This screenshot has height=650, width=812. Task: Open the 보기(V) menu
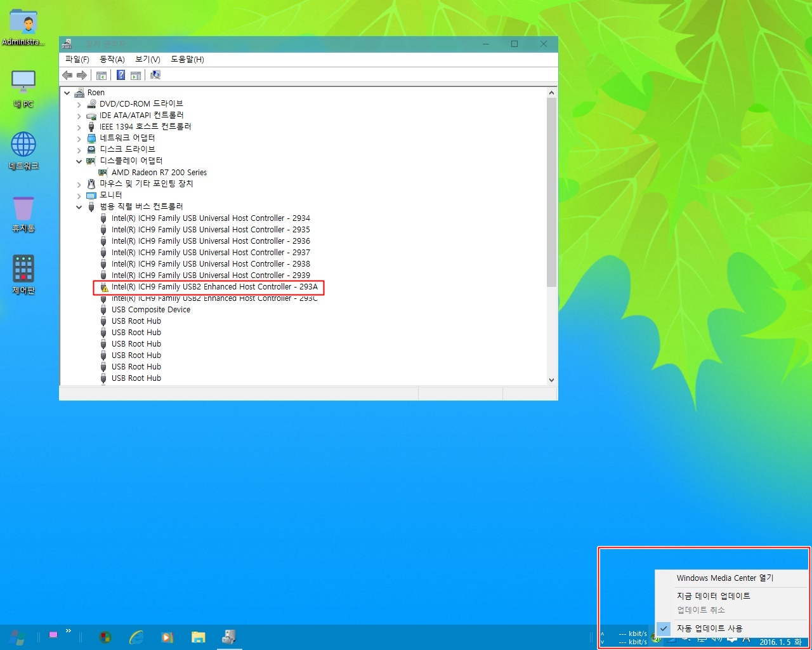point(148,59)
